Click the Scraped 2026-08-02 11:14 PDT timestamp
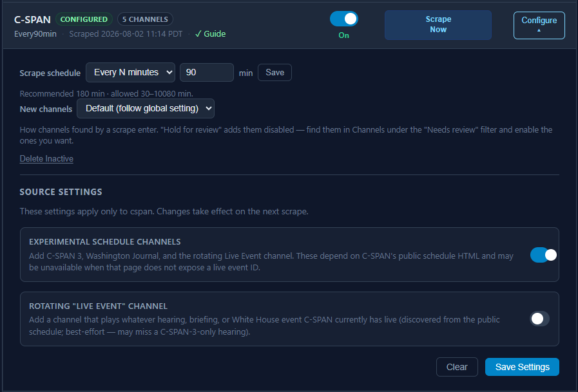578x392 pixels. click(126, 34)
